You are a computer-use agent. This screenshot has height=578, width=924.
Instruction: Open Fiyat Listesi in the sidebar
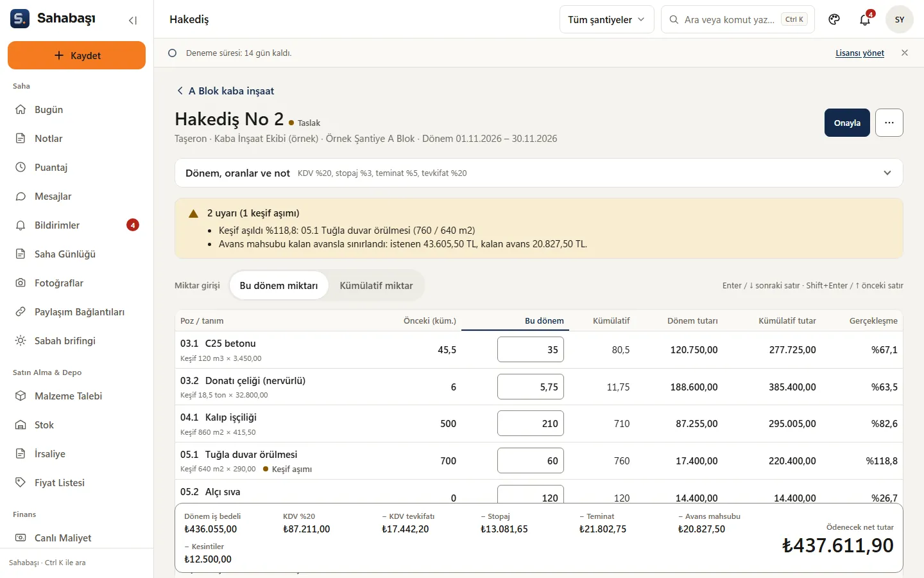pos(77,482)
